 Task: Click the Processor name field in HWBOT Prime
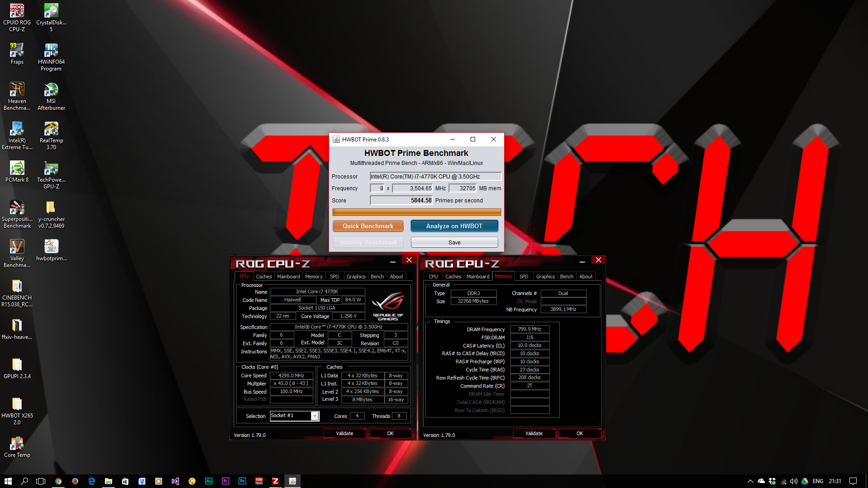coord(436,177)
